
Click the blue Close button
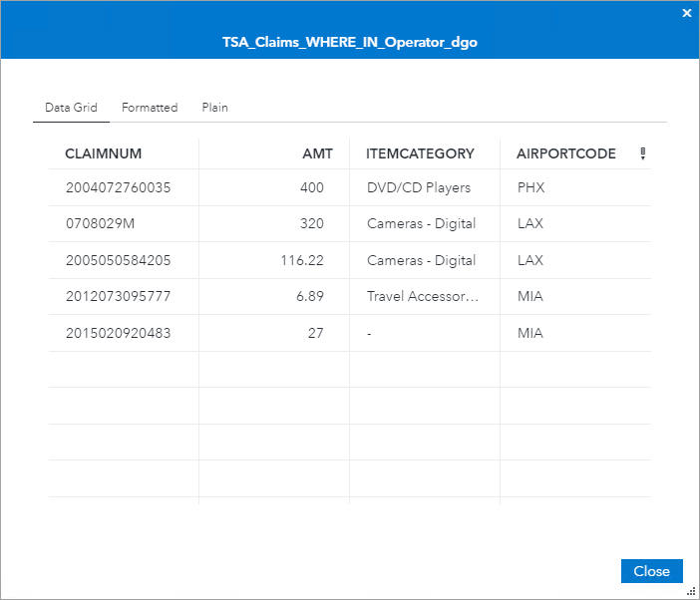[651, 571]
